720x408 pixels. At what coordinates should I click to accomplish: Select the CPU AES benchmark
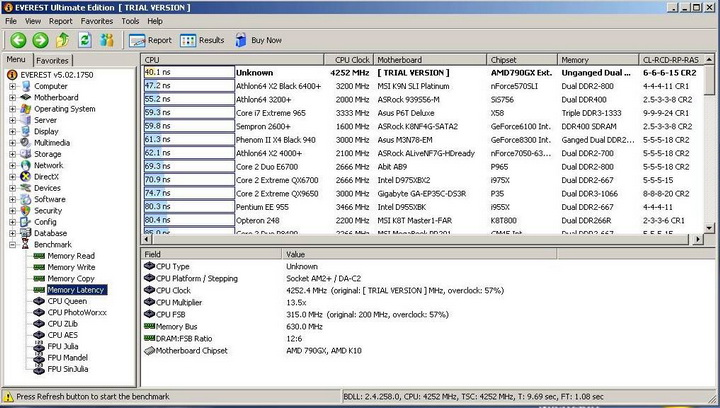(62, 335)
